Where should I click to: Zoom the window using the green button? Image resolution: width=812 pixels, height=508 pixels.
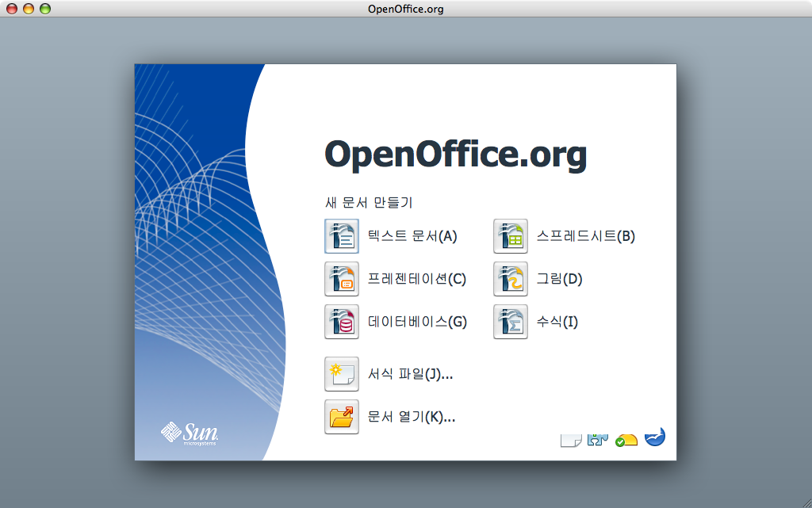click(45, 9)
